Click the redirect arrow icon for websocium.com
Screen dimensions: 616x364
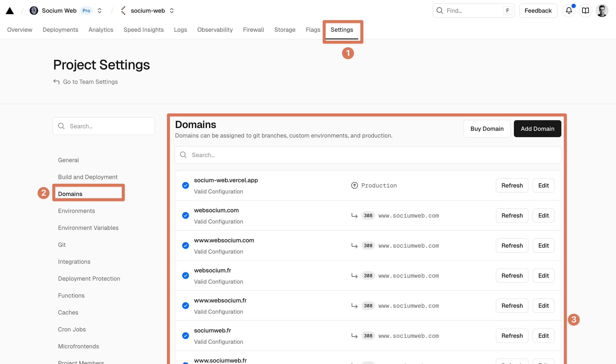pyautogui.click(x=354, y=216)
